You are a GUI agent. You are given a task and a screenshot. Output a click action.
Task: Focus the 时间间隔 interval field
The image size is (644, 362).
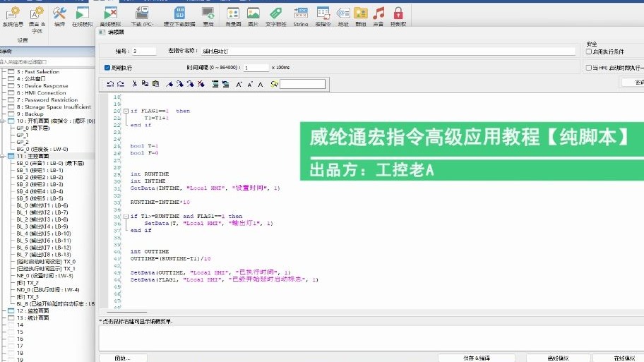tap(256, 67)
